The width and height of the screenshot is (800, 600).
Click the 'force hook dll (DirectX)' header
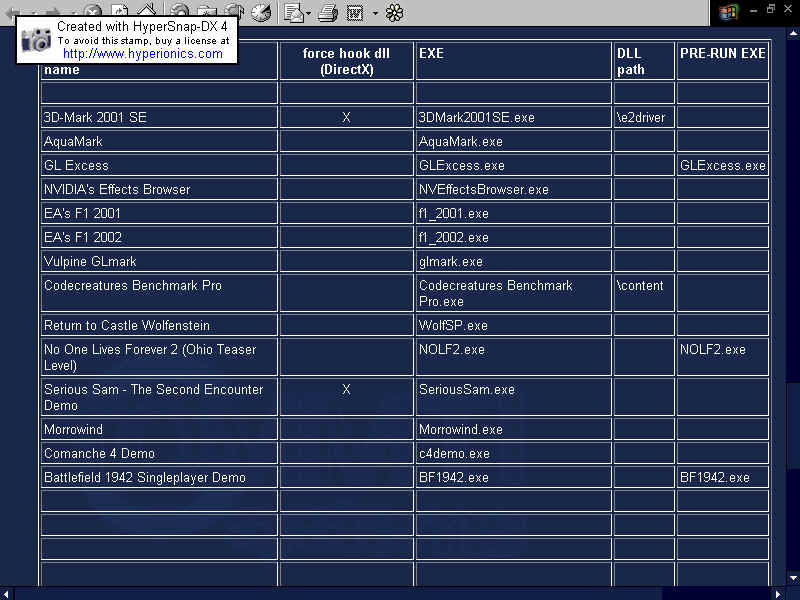(346, 61)
